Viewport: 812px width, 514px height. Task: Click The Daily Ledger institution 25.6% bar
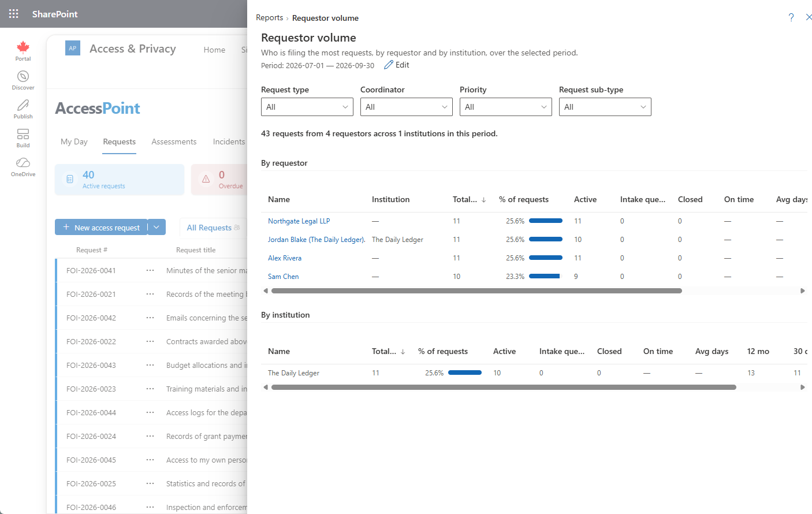click(x=465, y=373)
